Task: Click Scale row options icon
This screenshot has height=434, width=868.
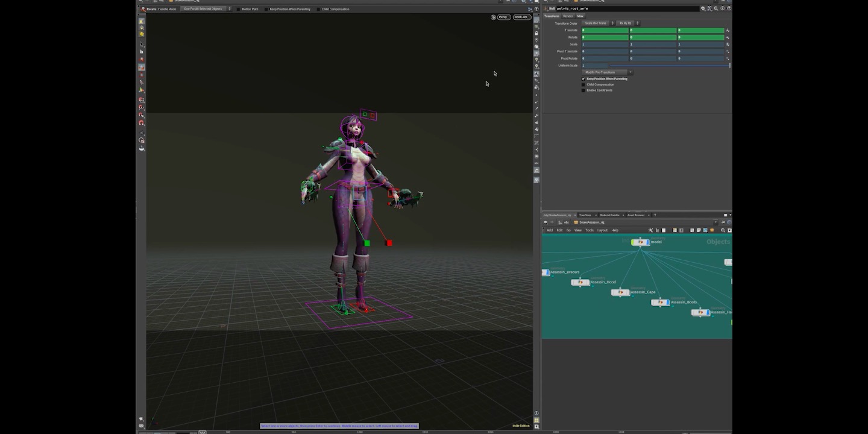Action: tap(728, 45)
